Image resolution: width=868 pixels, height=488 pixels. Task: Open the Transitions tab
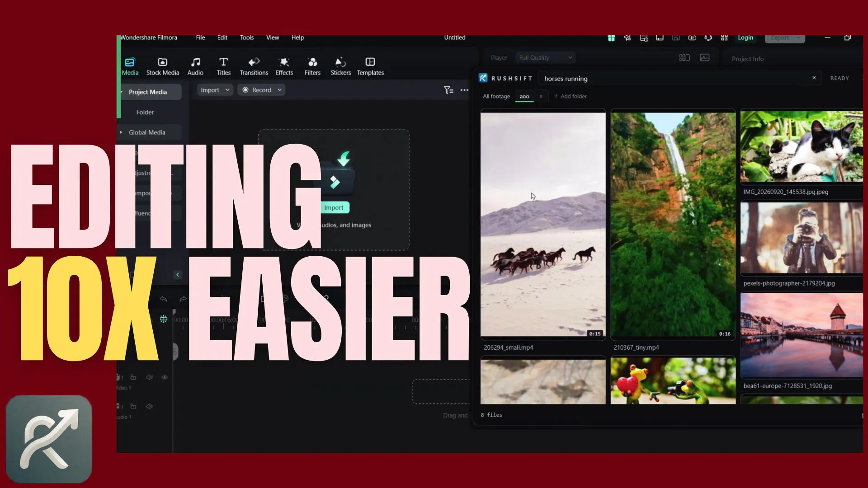[254, 66]
